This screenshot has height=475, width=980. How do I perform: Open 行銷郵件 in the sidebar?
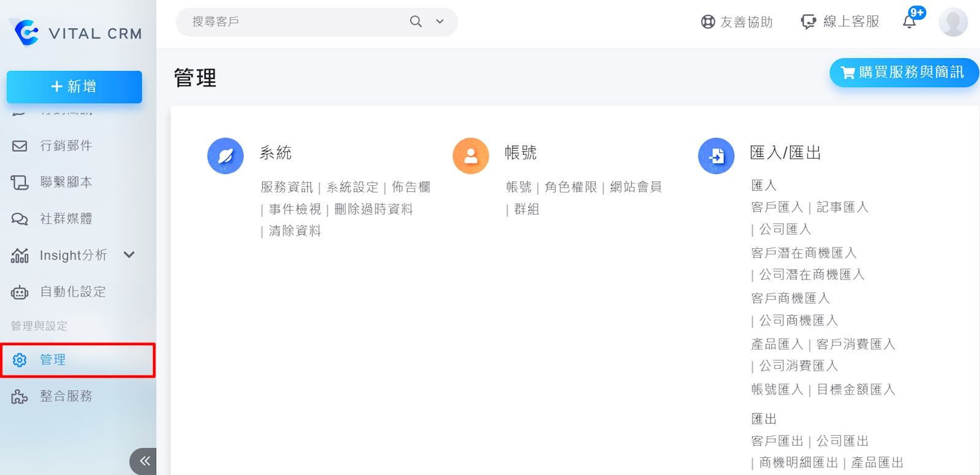tap(66, 146)
